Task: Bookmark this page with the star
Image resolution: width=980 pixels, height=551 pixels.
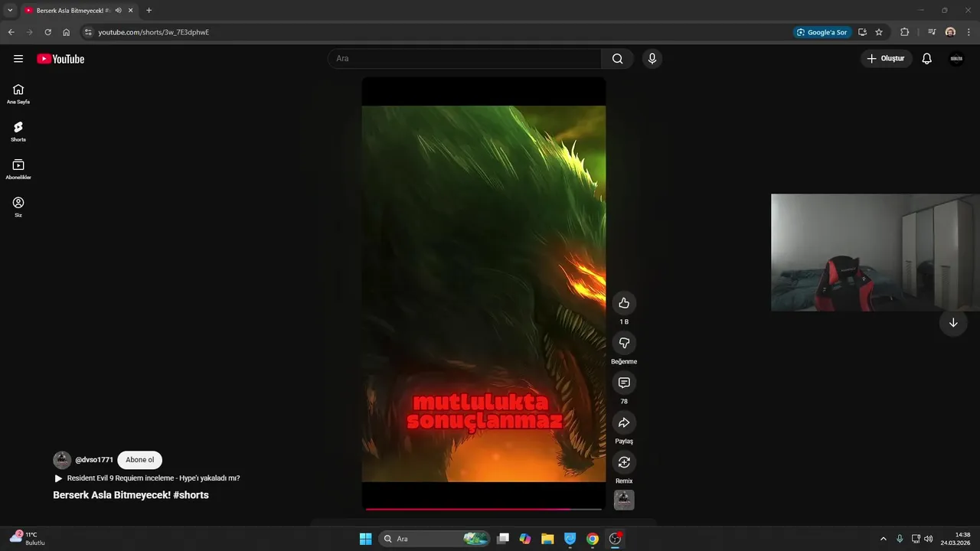Action: (x=879, y=32)
